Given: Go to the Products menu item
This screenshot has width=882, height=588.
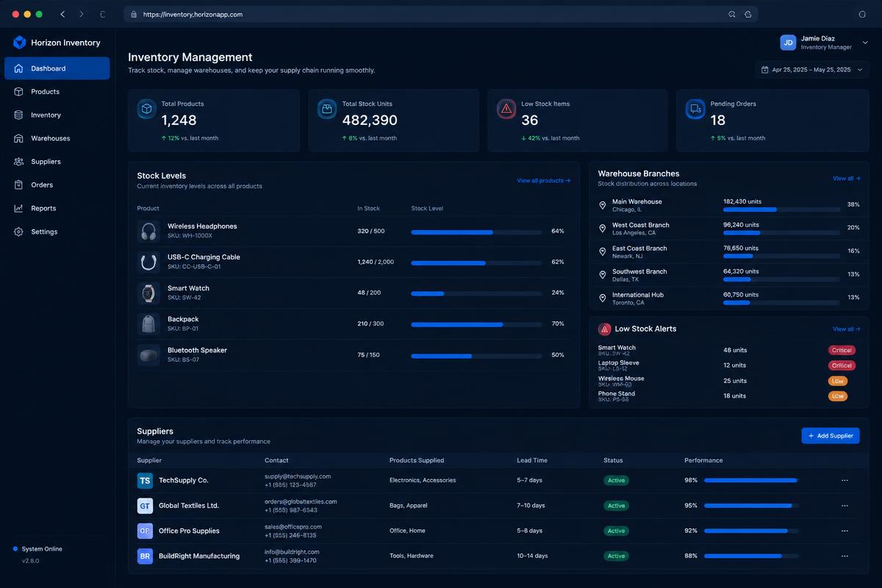Looking at the screenshot, I should (57, 92).
